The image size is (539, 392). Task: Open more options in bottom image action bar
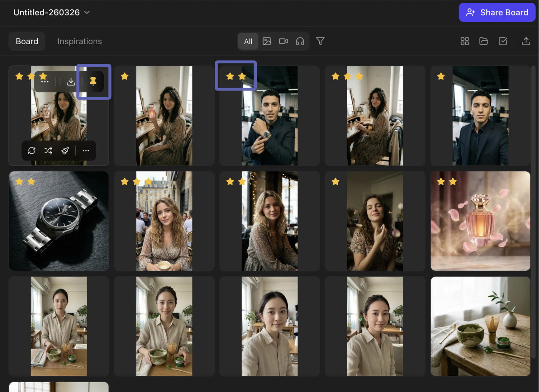click(86, 151)
